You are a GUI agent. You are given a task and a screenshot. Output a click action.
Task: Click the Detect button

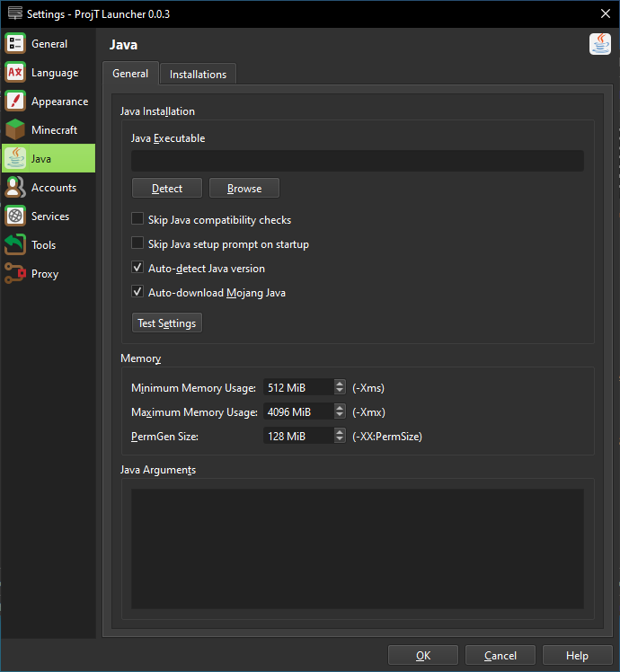[x=167, y=188]
